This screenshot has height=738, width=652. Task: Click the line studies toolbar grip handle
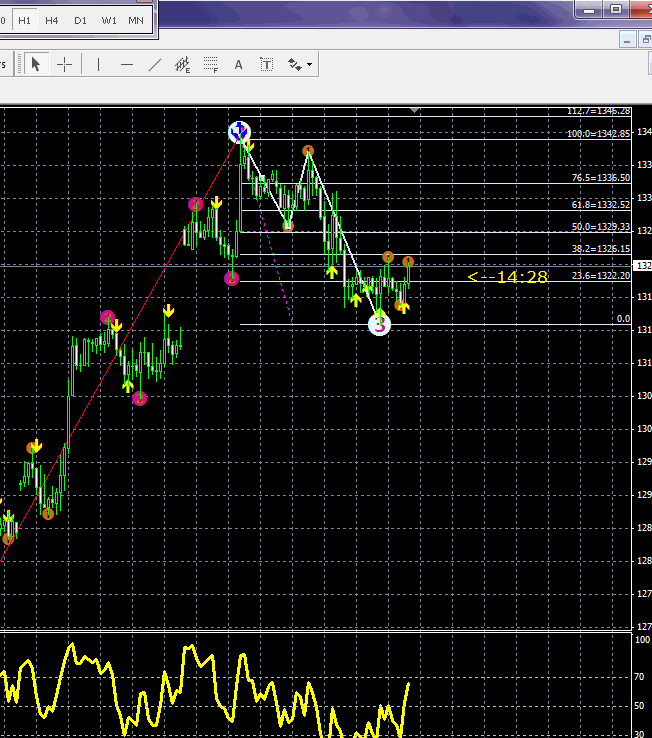click(x=19, y=64)
